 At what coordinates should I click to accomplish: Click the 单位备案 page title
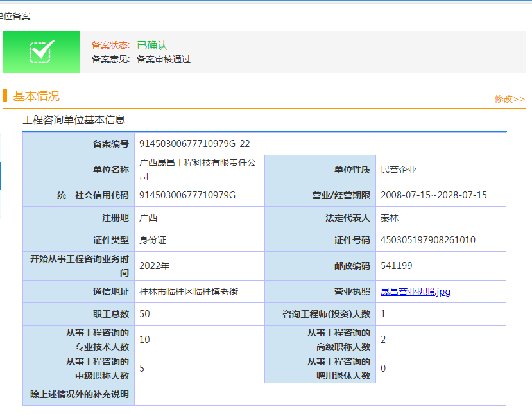15,16
